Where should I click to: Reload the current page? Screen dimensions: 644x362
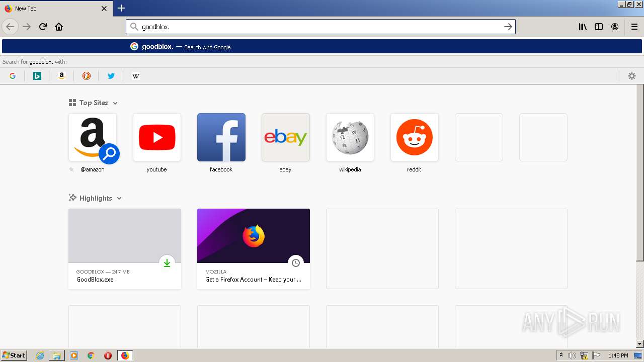[43, 27]
